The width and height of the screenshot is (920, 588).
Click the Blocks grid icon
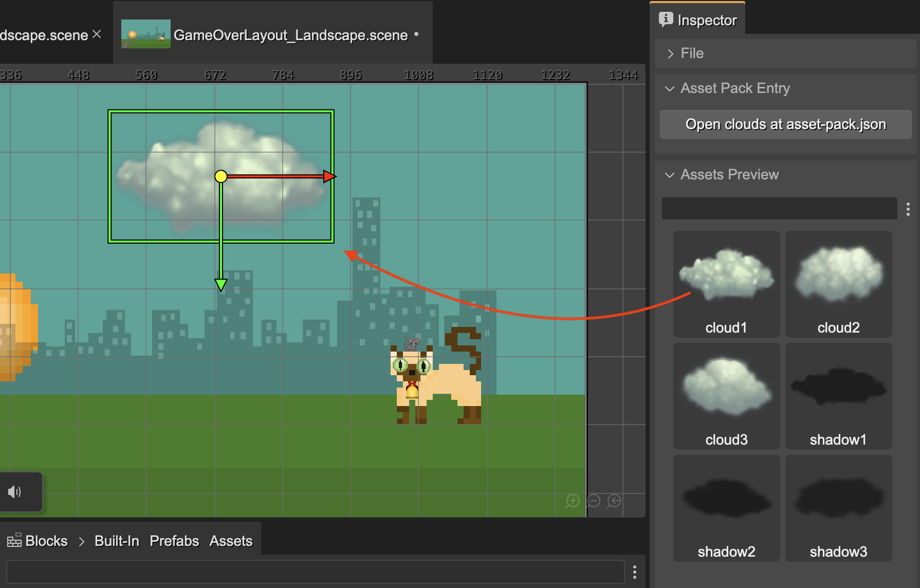coord(14,540)
